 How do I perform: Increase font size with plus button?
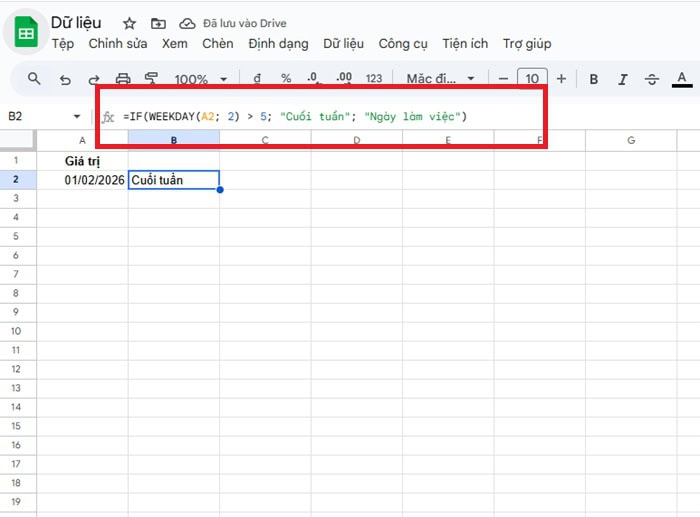tap(561, 79)
